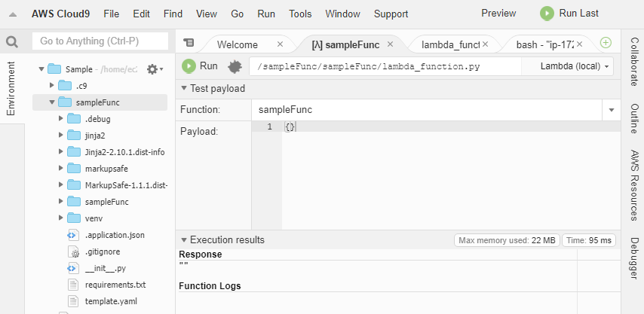644x314 pixels.
Task: Collapse the menu bar with the up arrow
Action: (x=13, y=14)
